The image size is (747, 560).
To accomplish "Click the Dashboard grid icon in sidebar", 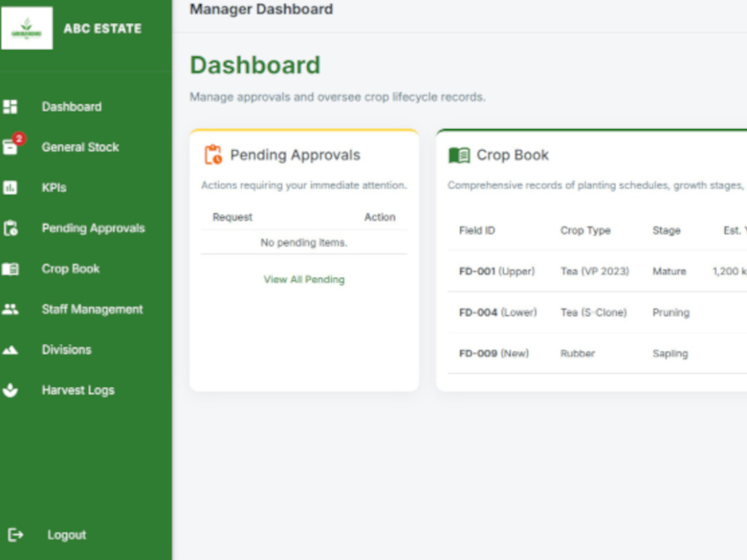I will (x=10, y=107).
